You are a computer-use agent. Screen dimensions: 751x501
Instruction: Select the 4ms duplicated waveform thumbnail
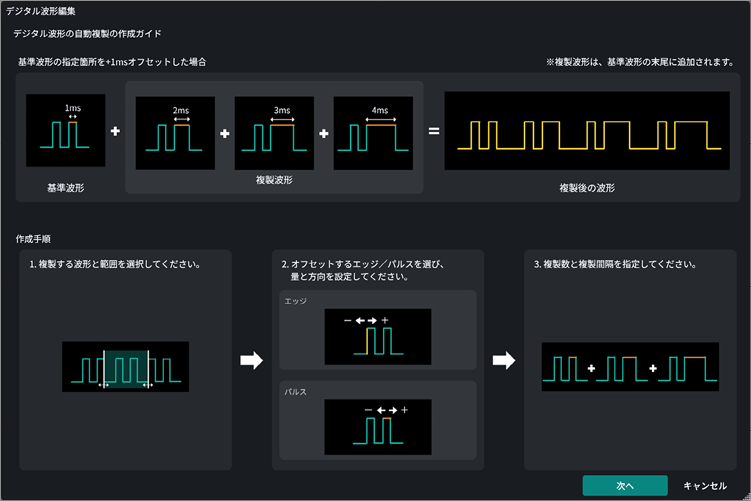373,133
